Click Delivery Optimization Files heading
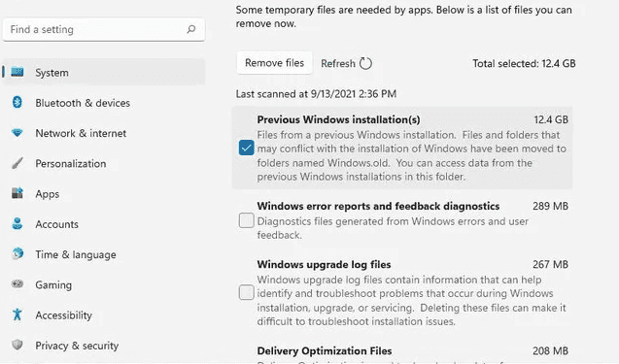 point(325,350)
